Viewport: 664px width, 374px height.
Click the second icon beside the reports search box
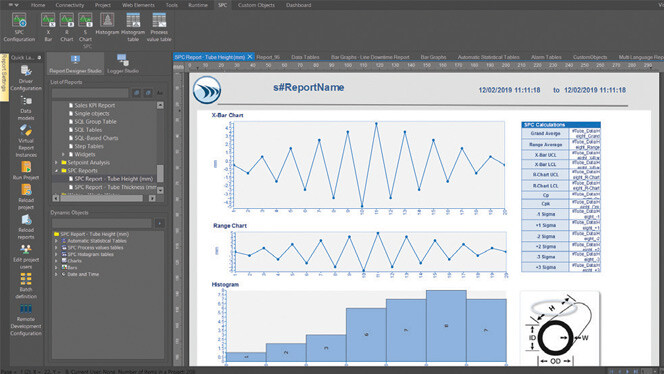point(148,93)
